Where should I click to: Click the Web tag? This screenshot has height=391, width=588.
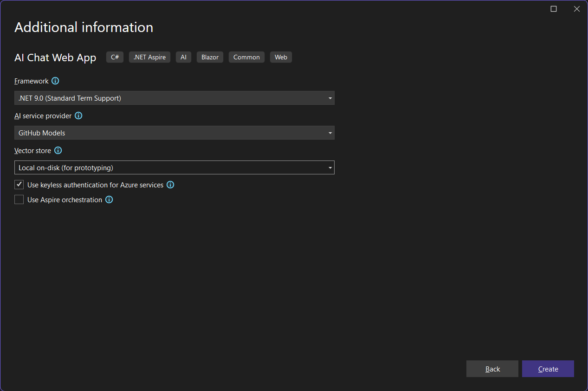[281, 57]
